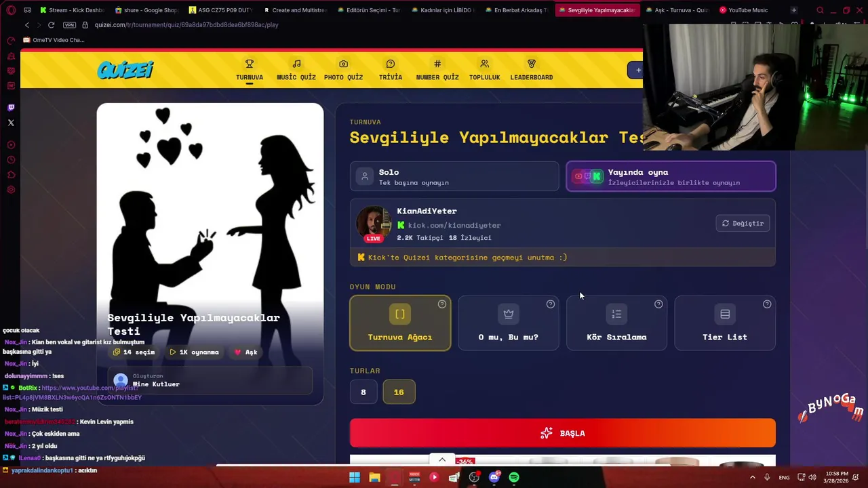The image size is (868, 488).
Task: Open the Opera workspaces icon beside the tabs
Action: tap(27, 10)
